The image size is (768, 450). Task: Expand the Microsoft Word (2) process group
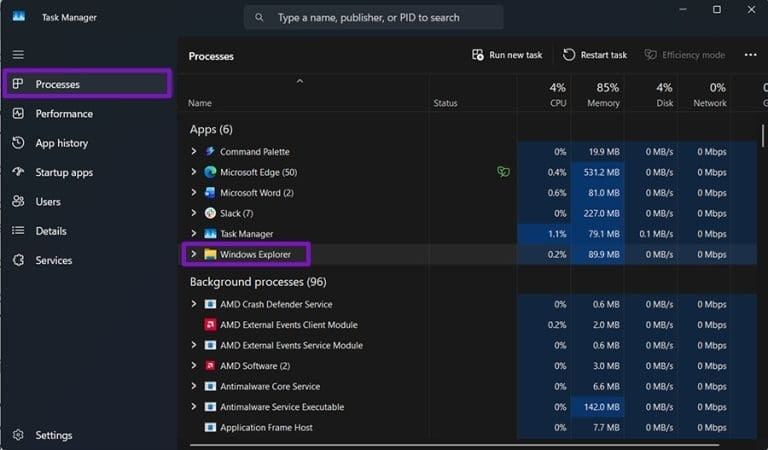pyautogui.click(x=193, y=192)
